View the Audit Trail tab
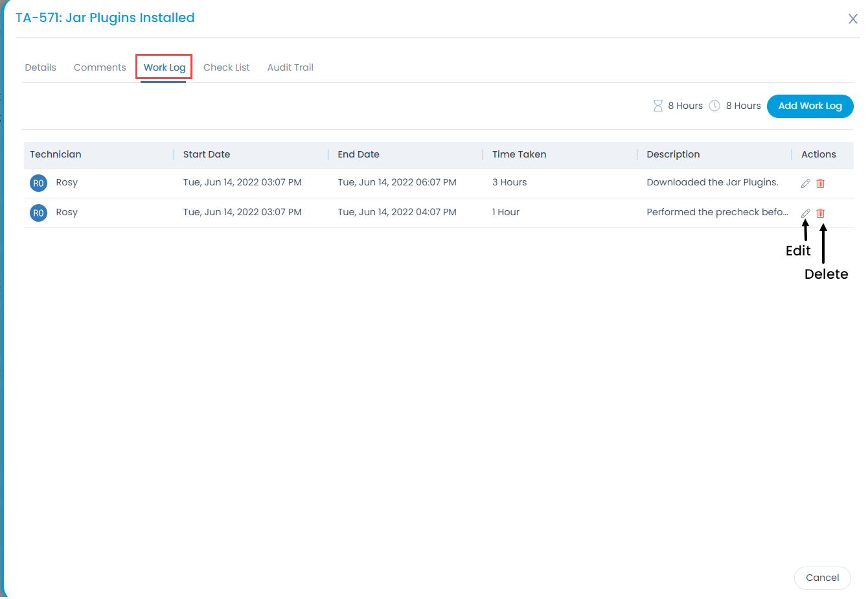 coord(290,67)
